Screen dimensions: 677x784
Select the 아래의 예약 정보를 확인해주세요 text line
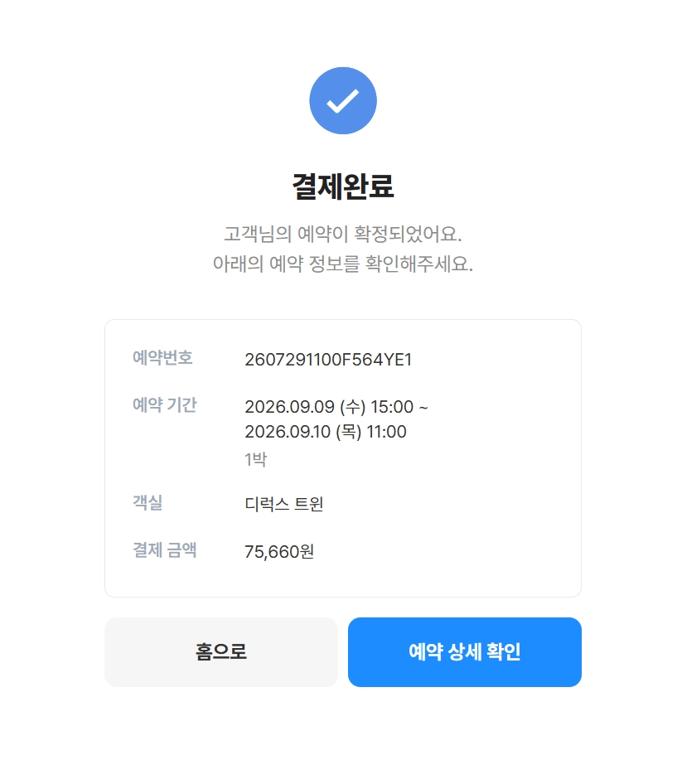[x=342, y=264]
